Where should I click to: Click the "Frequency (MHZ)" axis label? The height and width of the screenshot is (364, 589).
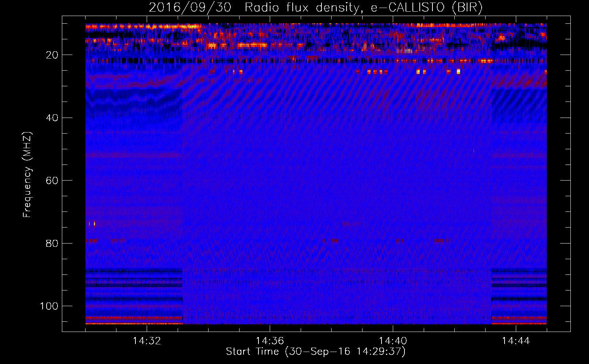[x=27, y=175]
